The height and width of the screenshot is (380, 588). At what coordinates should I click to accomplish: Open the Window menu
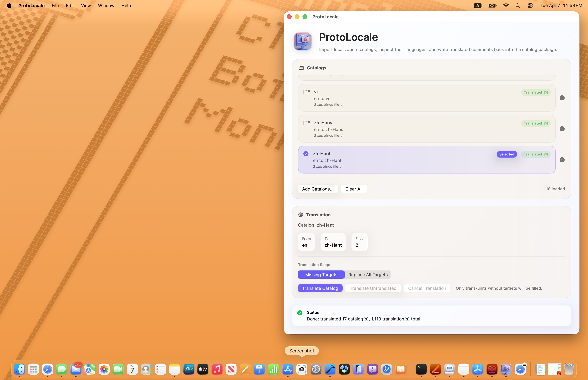(x=106, y=5)
